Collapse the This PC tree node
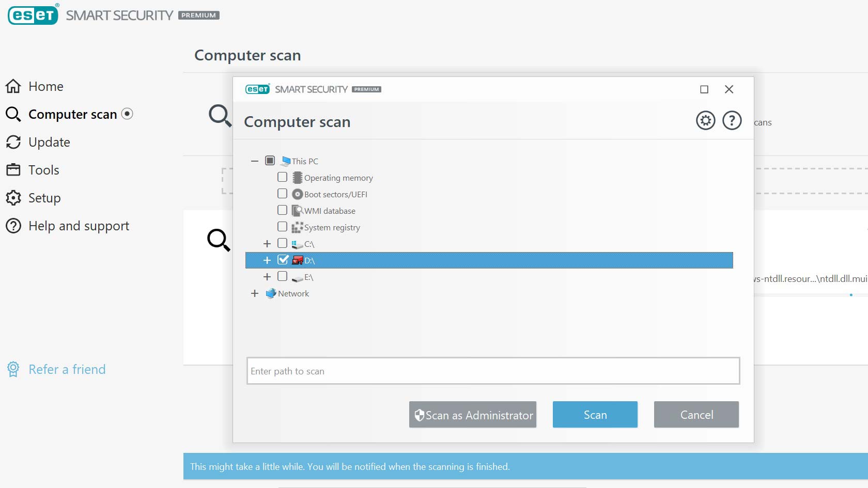 pos(254,161)
